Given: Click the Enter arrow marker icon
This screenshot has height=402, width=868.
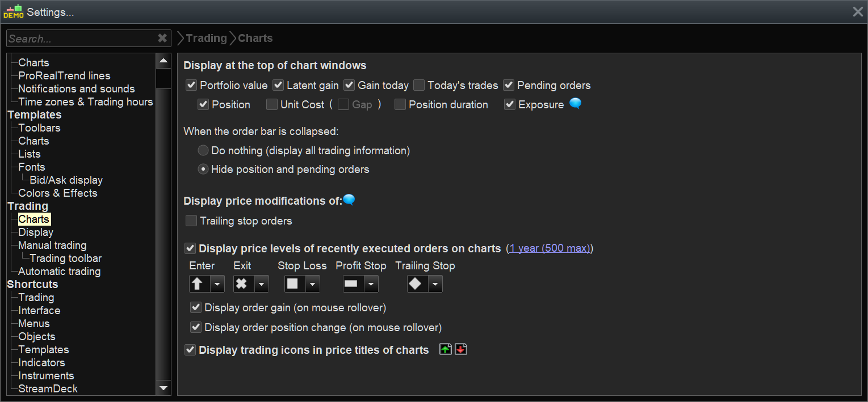Looking at the screenshot, I should 198,283.
